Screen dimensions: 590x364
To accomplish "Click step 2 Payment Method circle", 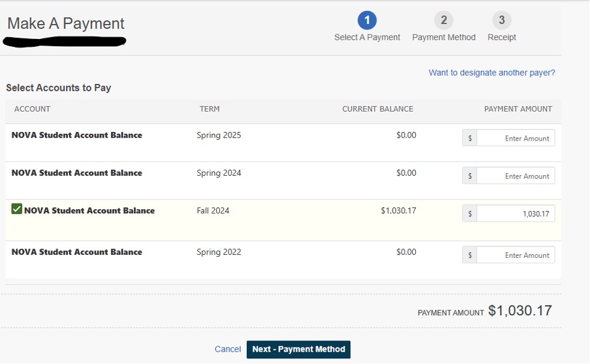I will (444, 20).
